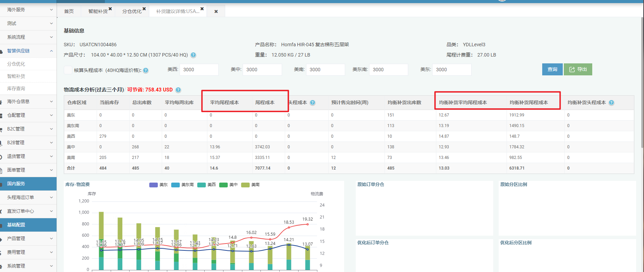Screen dimensions: 644x272
Task: Toggle 美东南 legend series in chart
Action: pos(182,185)
